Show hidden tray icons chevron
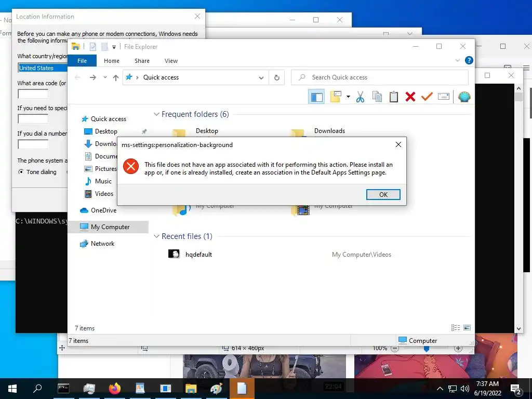This screenshot has height=399, width=532. (x=440, y=389)
